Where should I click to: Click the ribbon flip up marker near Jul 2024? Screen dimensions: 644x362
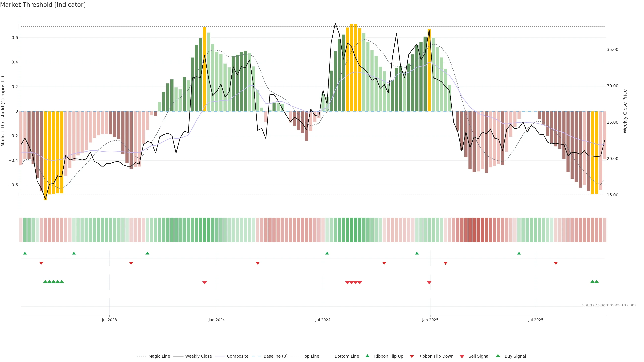tap(327, 253)
